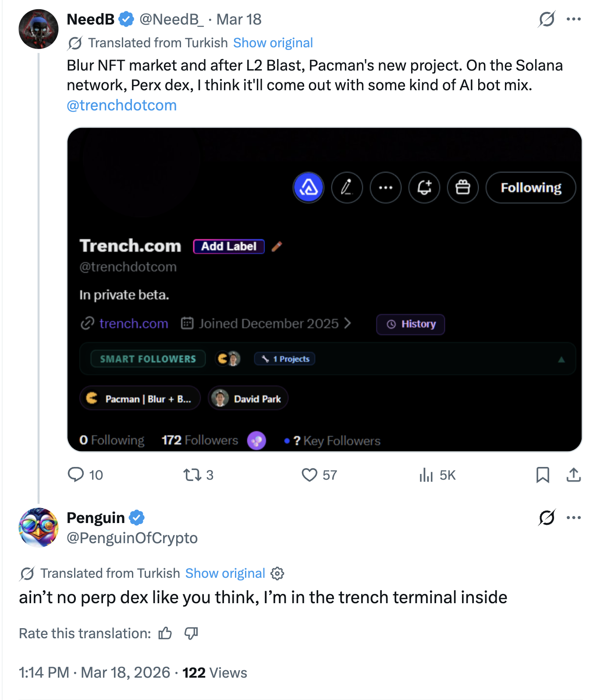Open the @trenchdotcom mention link
Image resolution: width=597 pixels, height=700 pixels.
click(121, 105)
